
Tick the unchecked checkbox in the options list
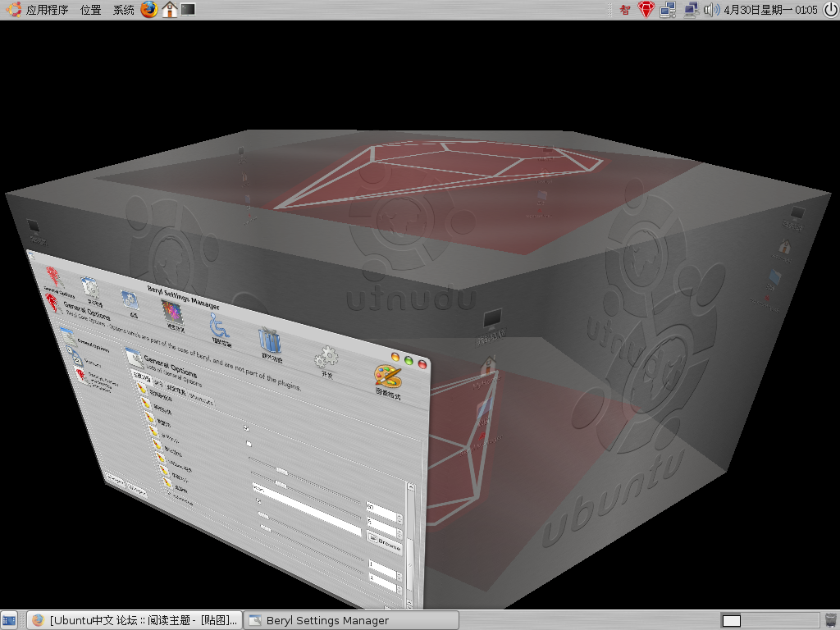pos(249,444)
